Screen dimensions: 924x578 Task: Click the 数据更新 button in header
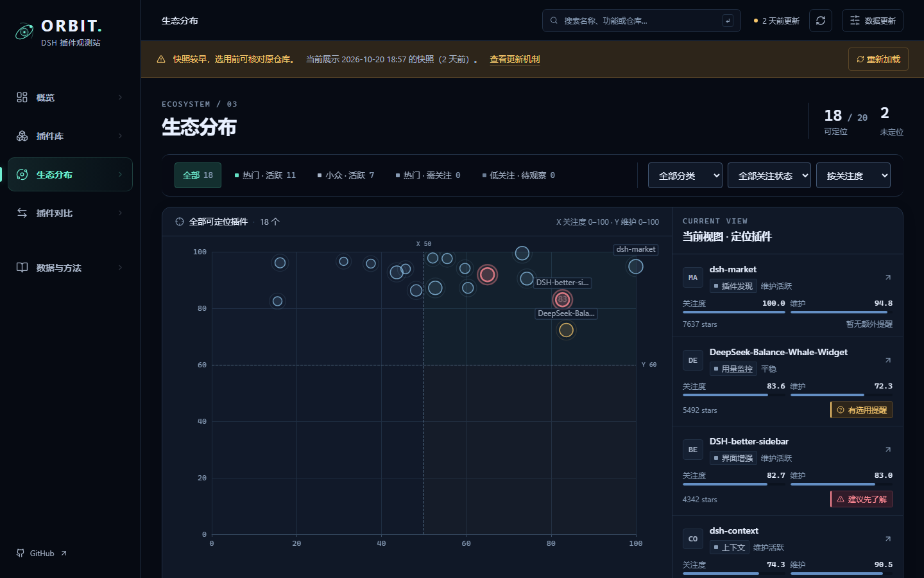tap(873, 21)
